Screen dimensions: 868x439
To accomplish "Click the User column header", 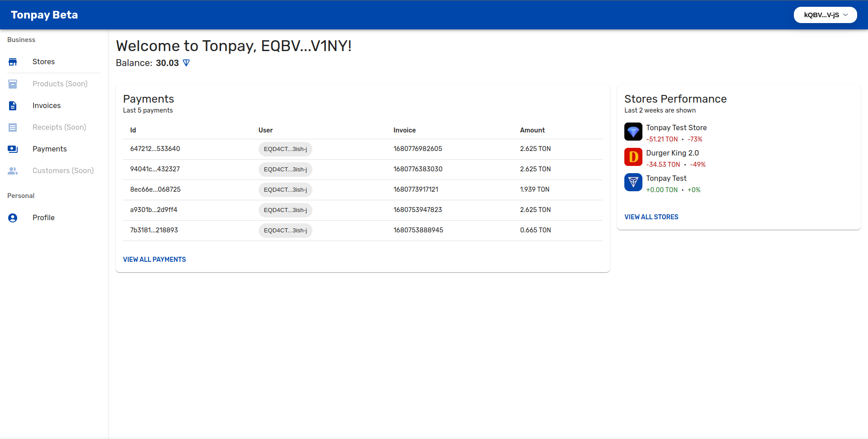I will point(265,130).
